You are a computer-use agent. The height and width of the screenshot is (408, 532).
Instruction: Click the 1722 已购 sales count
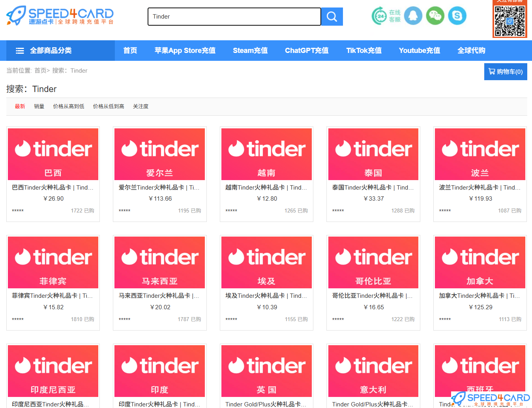82,211
